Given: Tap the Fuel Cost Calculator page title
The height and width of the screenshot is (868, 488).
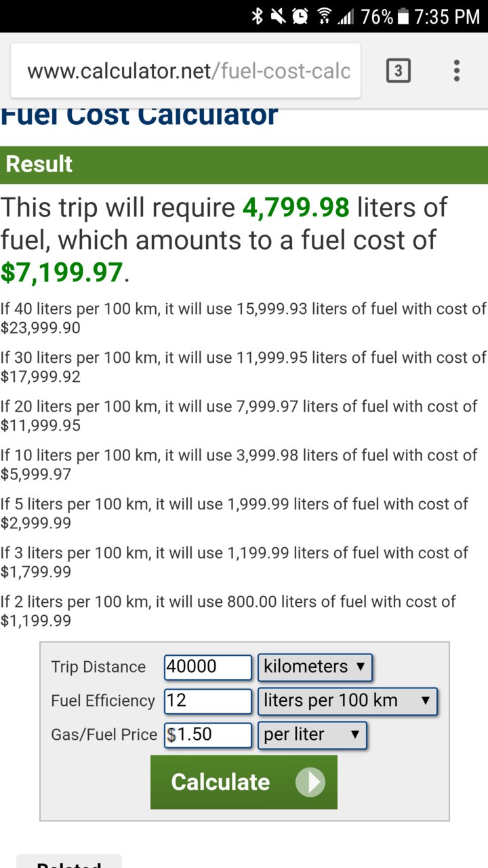Looking at the screenshot, I should pyautogui.click(x=139, y=115).
